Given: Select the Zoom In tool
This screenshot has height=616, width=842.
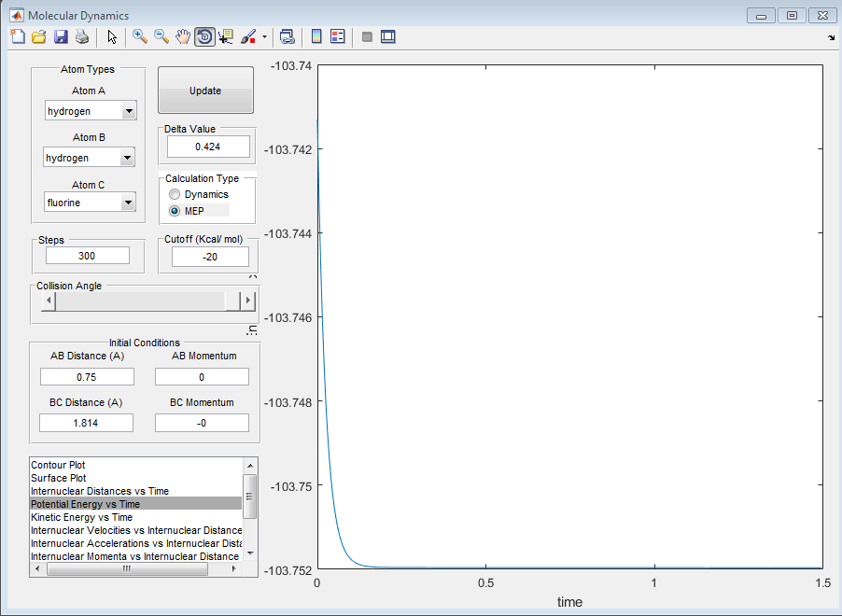Looking at the screenshot, I should pos(140,36).
